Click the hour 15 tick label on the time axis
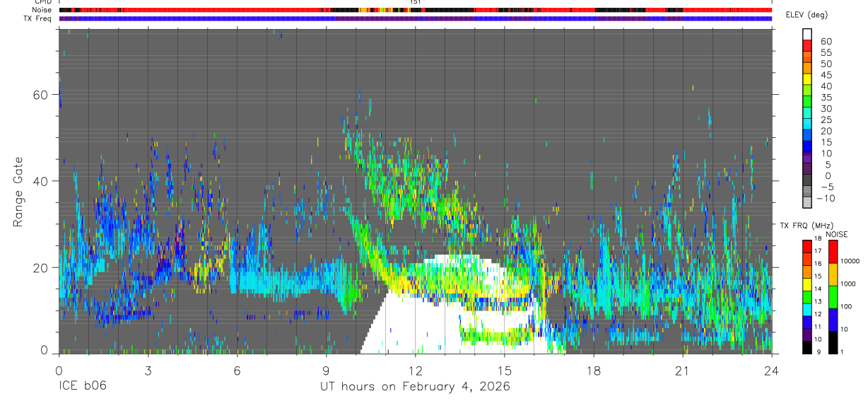The height and width of the screenshot is (401, 868). point(504,371)
